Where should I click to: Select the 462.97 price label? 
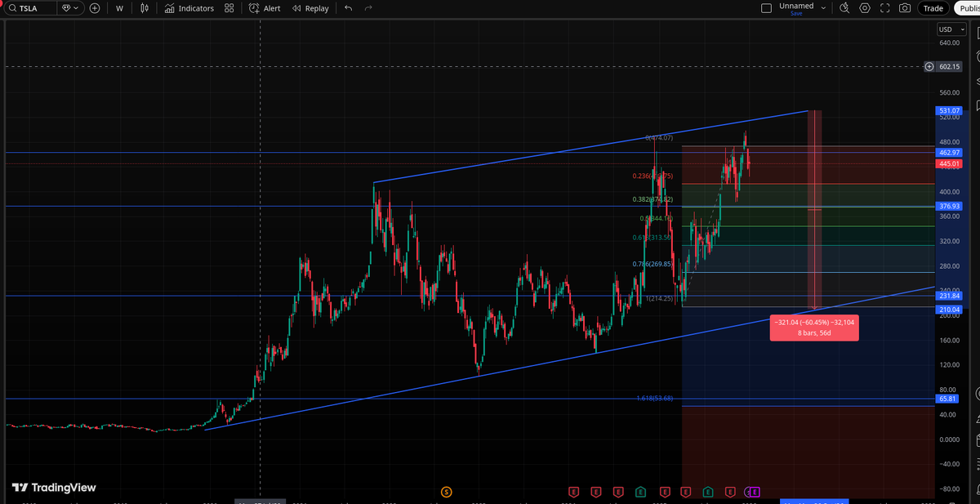click(950, 153)
